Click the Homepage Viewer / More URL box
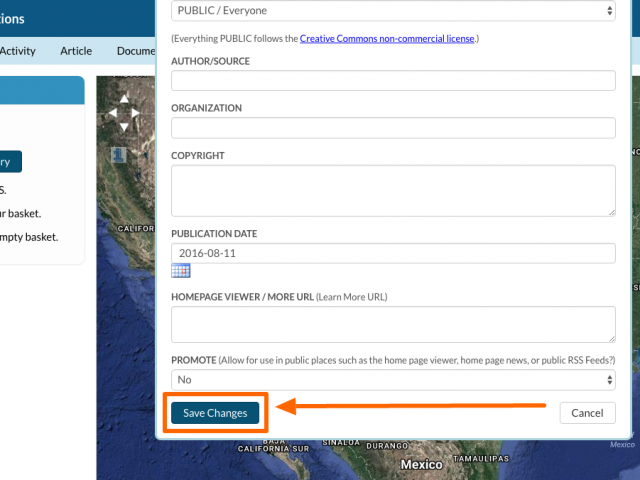The height and width of the screenshot is (480, 640). pyautogui.click(x=392, y=324)
